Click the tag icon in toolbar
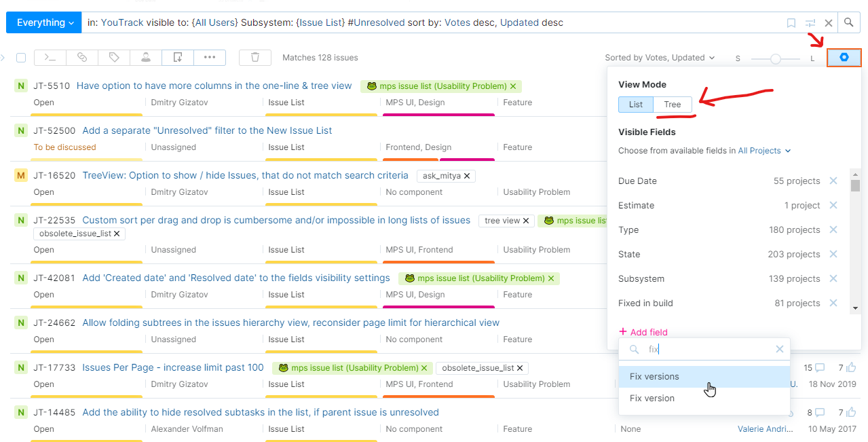Image resolution: width=868 pixels, height=442 pixels. click(x=114, y=58)
